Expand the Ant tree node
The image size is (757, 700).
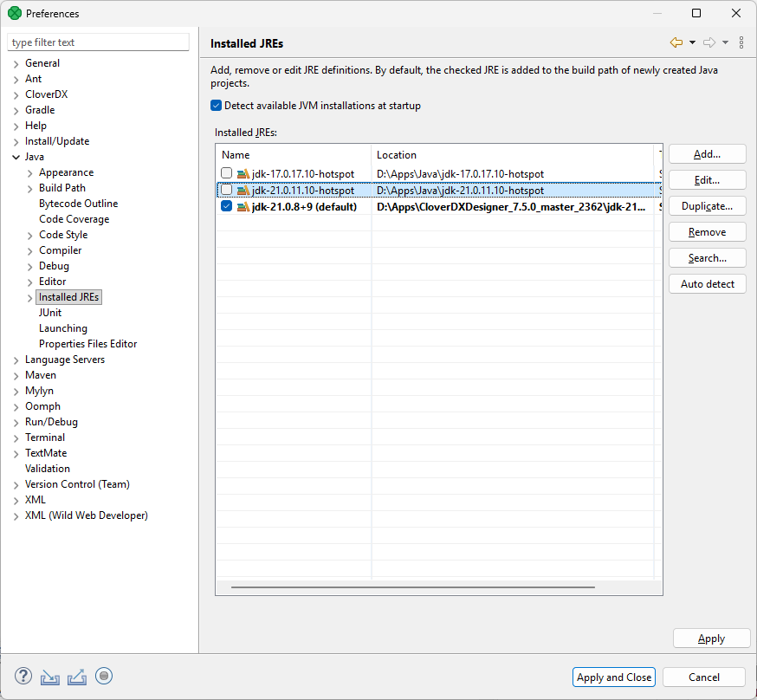coord(16,80)
